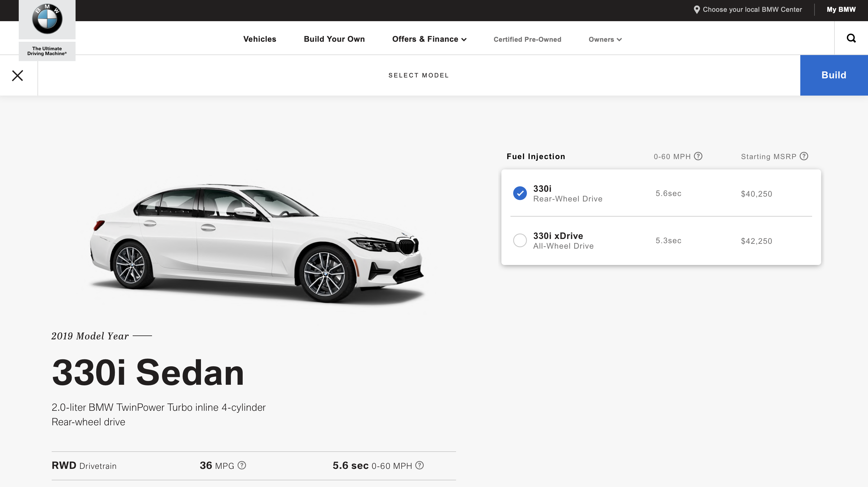Open the My BMW link
This screenshot has width=868, height=487.
coord(841,9)
